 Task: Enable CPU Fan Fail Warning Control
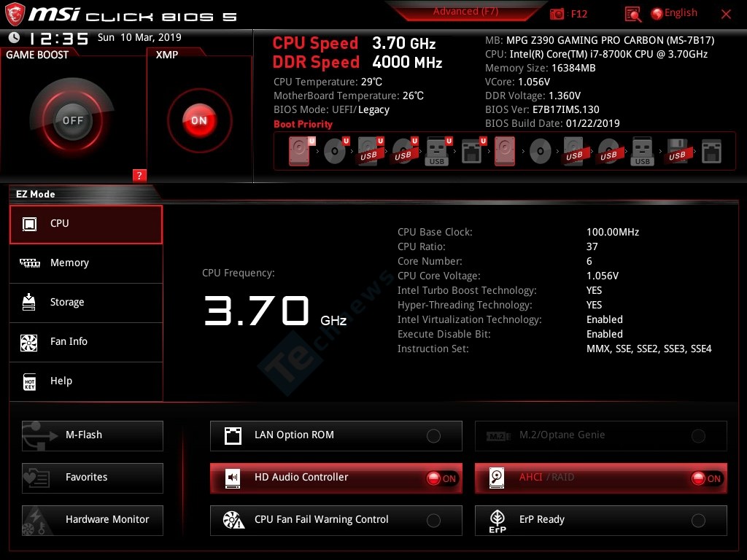click(433, 521)
